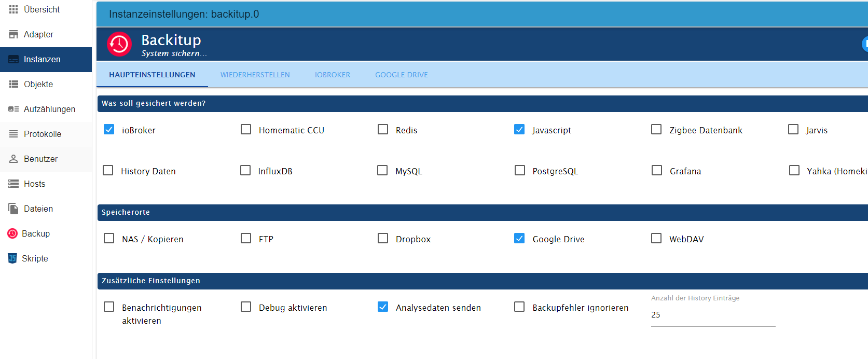The height and width of the screenshot is (359, 868).
Task: Enable the Jarvis checkbox
Action: (x=793, y=129)
